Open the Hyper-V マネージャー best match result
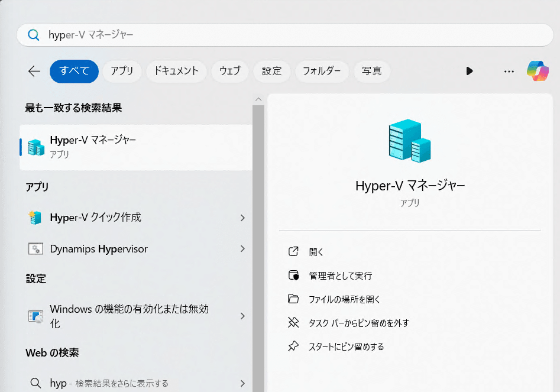 [136, 147]
